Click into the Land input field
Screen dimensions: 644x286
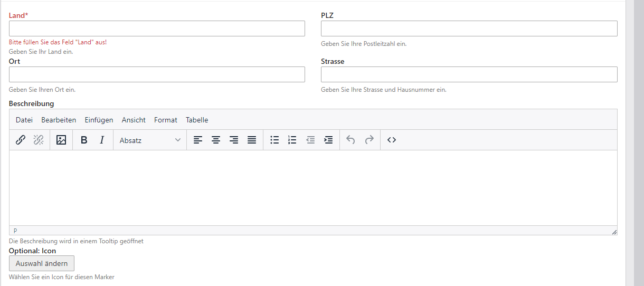(x=157, y=28)
